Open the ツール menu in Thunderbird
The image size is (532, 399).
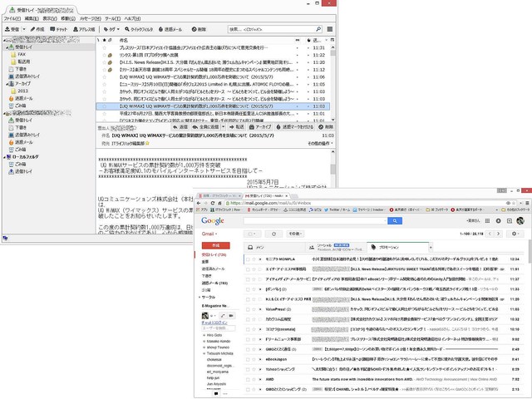click(x=113, y=18)
